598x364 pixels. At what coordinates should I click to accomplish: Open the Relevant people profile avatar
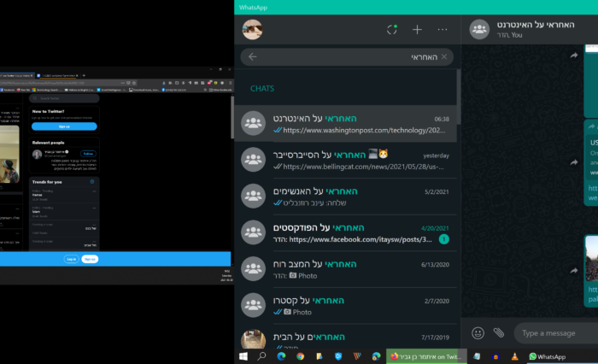(37, 154)
